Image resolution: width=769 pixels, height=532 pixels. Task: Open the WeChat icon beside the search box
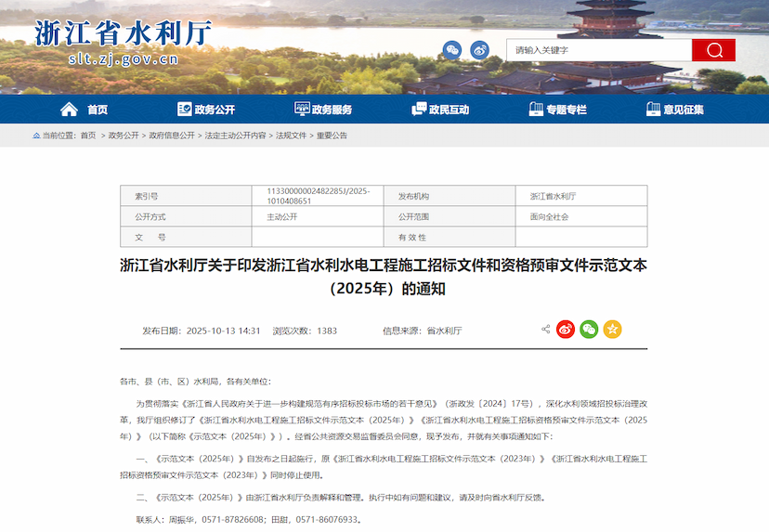tap(452, 50)
